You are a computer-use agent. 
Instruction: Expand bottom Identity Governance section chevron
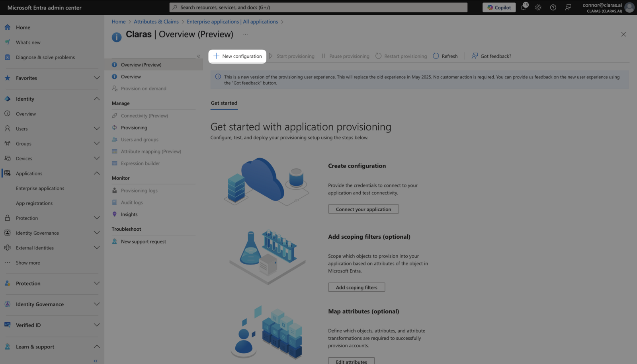pos(97,304)
